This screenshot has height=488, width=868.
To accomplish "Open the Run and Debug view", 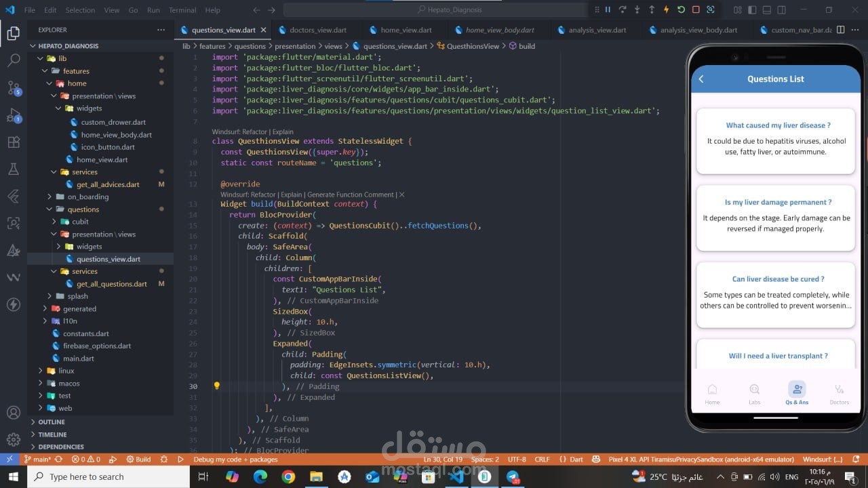I will (14, 115).
